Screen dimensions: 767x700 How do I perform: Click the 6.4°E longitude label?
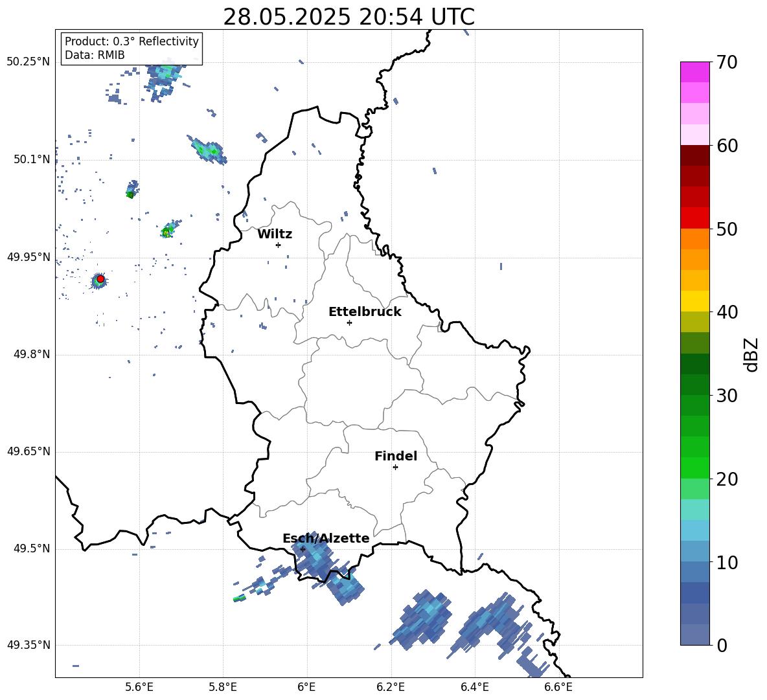474,687
